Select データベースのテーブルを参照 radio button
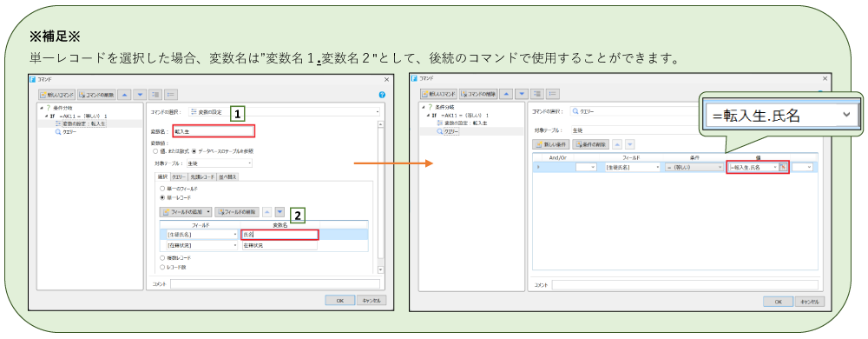The width and height of the screenshot is (868, 339). [x=194, y=150]
